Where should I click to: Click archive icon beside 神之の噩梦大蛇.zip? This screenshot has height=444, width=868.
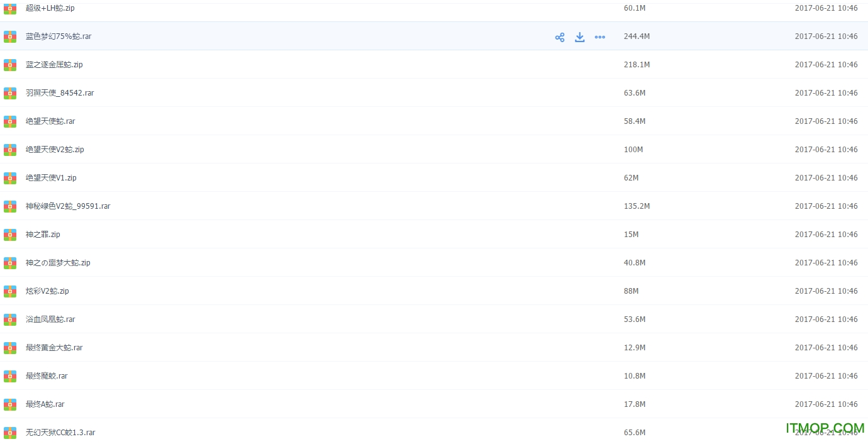pyautogui.click(x=10, y=263)
